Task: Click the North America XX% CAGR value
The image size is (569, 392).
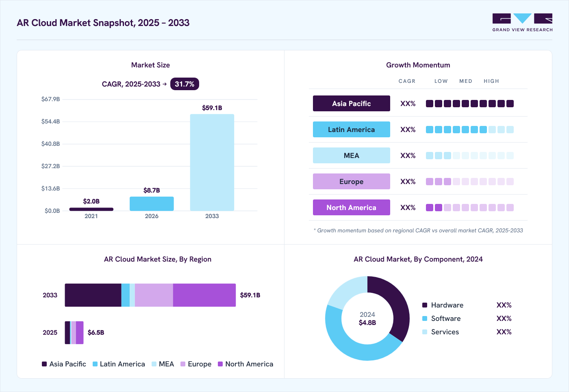Action: tap(408, 208)
